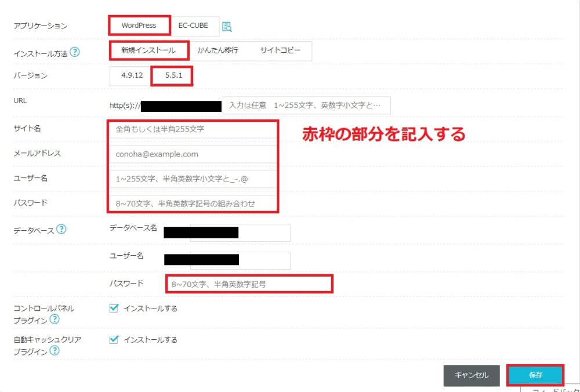The width and height of the screenshot is (580, 392).
Task: Select the EC-CUBE application option
Action: coord(193,26)
